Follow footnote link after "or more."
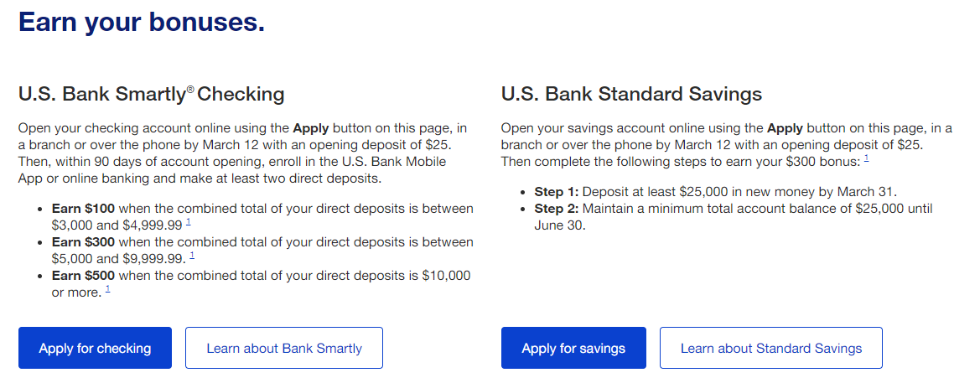This screenshot has height=378, width=980. pyautogui.click(x=107, y=289)
